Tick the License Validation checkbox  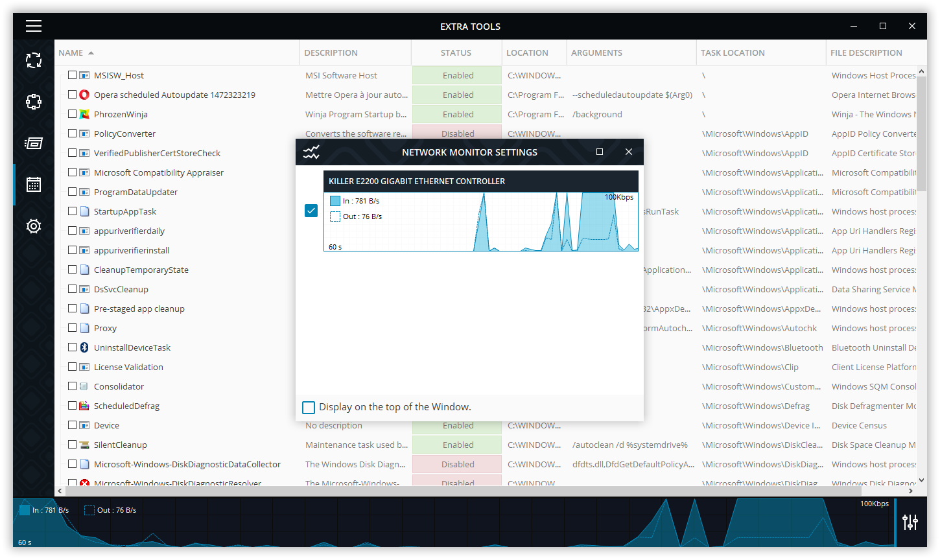point(73,367)
